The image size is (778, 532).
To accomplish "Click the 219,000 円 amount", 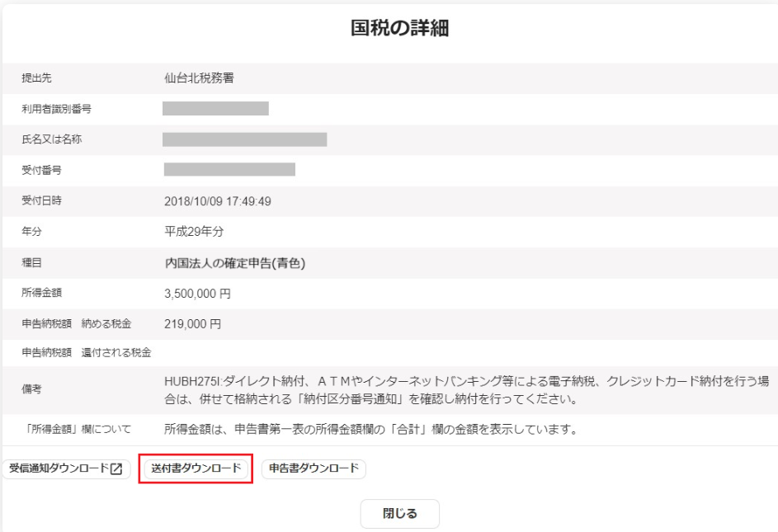I will click(192, 324).
